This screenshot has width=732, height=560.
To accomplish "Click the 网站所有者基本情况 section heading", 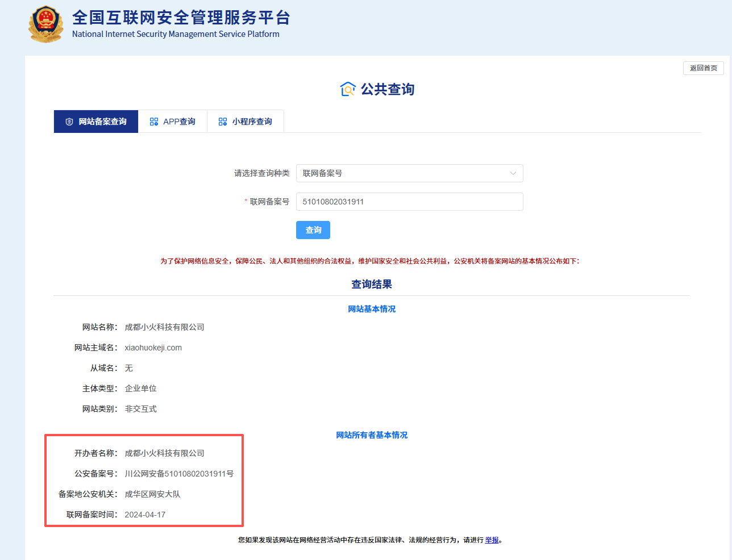I will 372,435.
